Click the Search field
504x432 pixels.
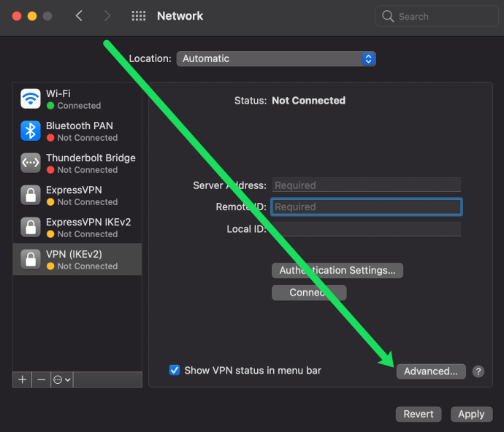pos(437,16)
